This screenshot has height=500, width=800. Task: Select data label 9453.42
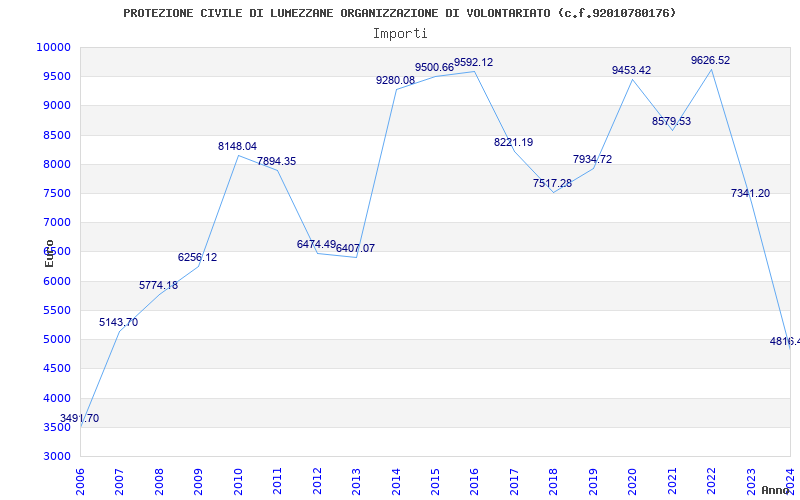coord(632,70)
